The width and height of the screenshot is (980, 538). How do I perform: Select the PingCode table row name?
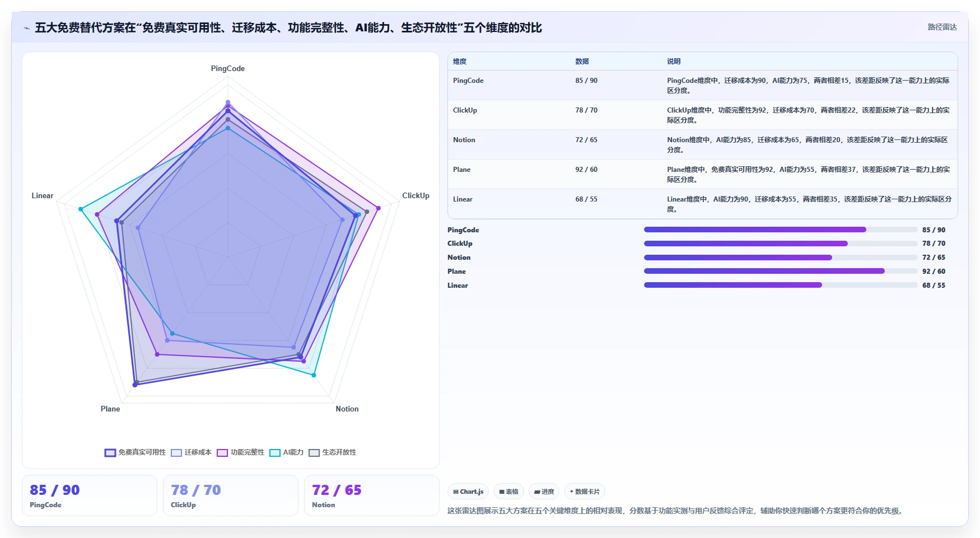pyautogui.click(x=468, y=81)
